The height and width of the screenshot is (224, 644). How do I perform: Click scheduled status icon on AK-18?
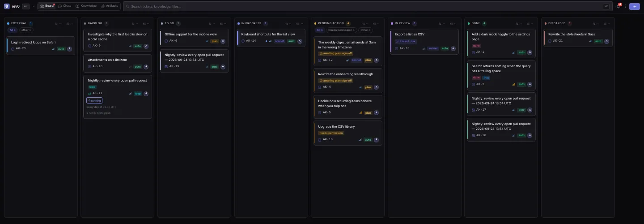(x=473, y=135)
